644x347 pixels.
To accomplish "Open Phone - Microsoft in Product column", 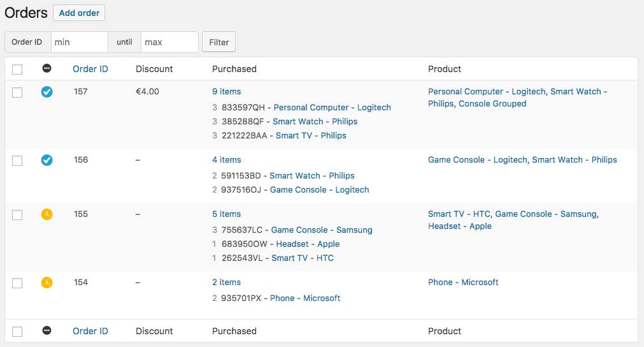I will tap(463, 283).
